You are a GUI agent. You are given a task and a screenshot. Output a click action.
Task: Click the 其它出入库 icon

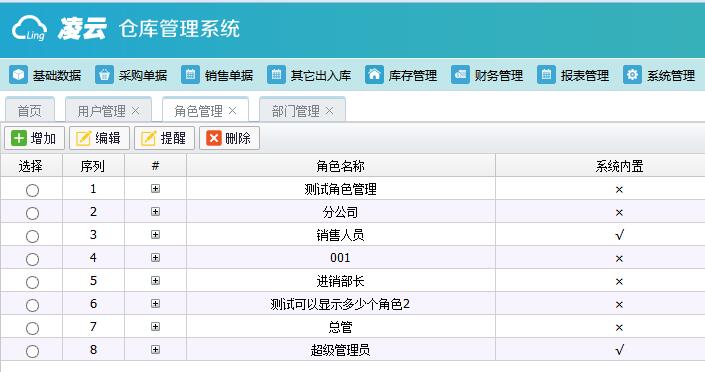coord(276,75)
